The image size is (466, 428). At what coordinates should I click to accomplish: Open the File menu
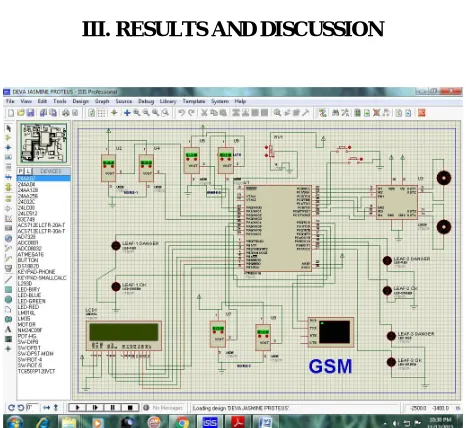coord(10,101)
